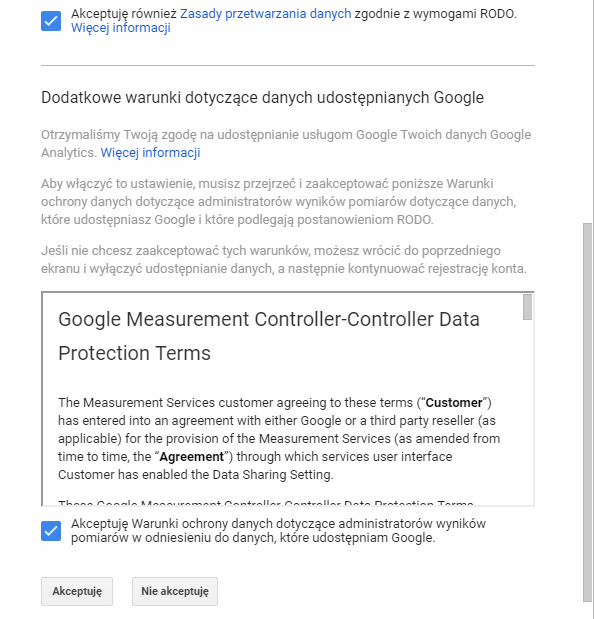Grab the terms box inner scrollbar thumb

527,307
